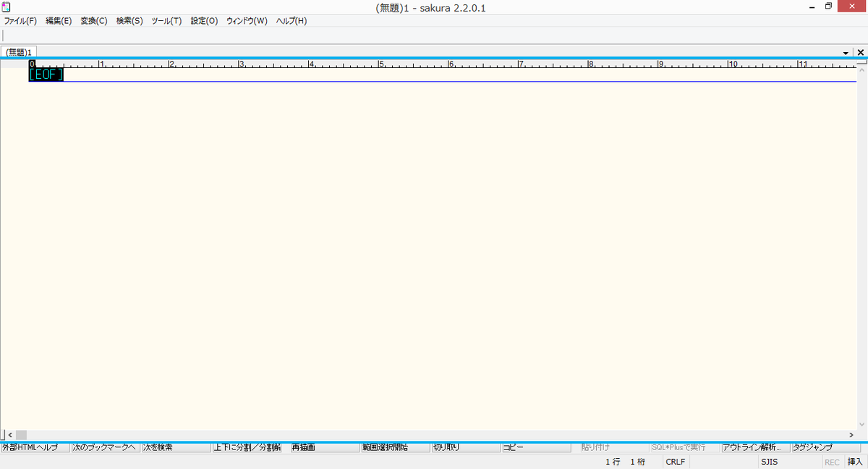Open the ウィンドウ(W) menu
The width and height of the screenshot is (868, 469).
pos(247,21)
